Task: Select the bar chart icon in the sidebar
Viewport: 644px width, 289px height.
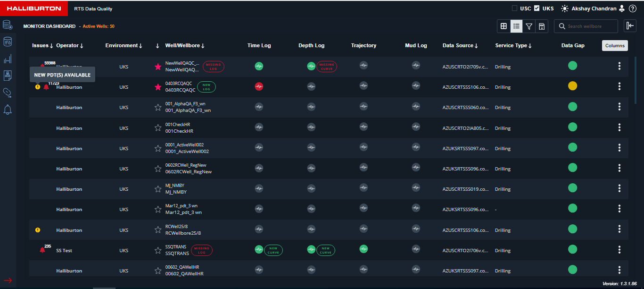Action: pos(7,59)
